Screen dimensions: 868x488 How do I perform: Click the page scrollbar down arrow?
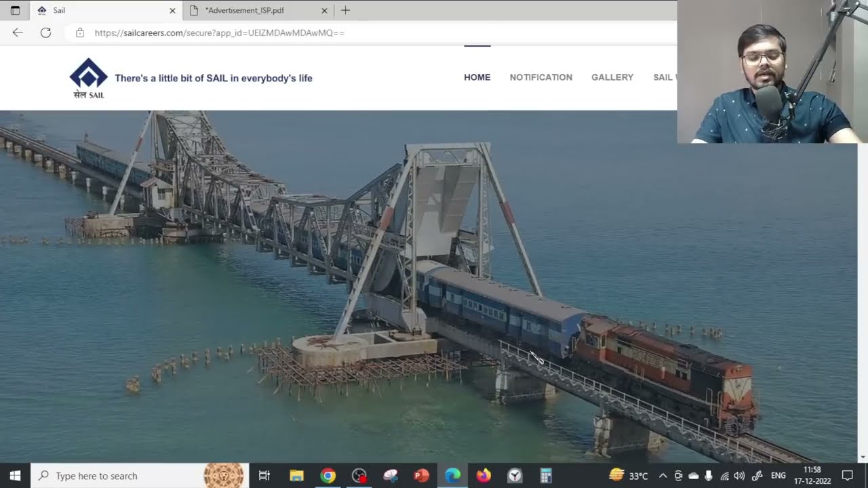863,457
